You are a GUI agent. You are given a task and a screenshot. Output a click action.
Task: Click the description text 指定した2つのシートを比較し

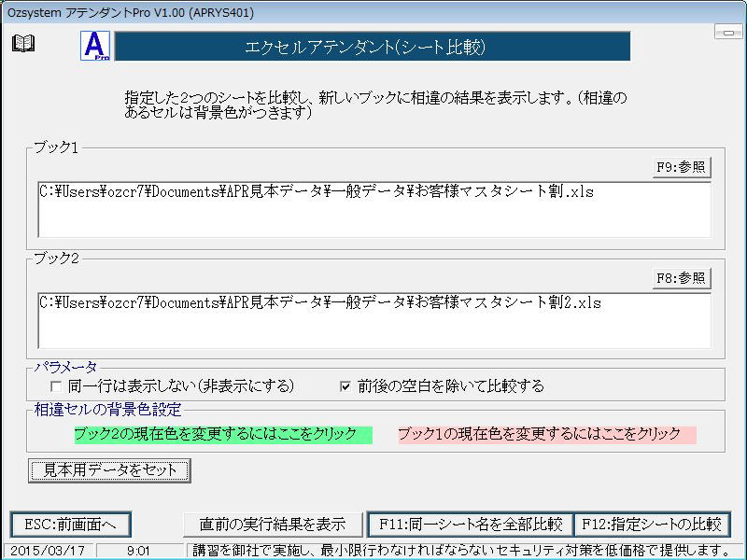[375, 105]
